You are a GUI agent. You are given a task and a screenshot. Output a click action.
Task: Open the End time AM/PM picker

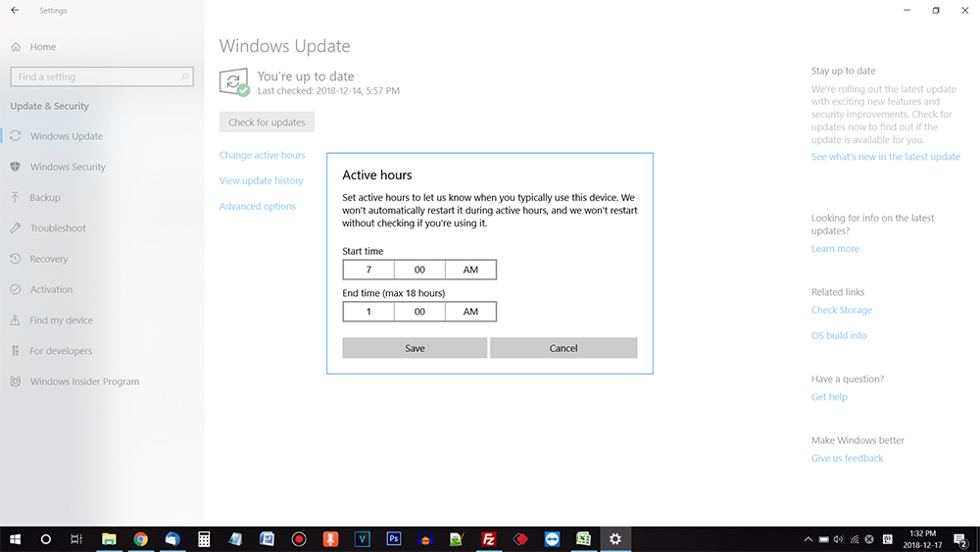point(470,312)
